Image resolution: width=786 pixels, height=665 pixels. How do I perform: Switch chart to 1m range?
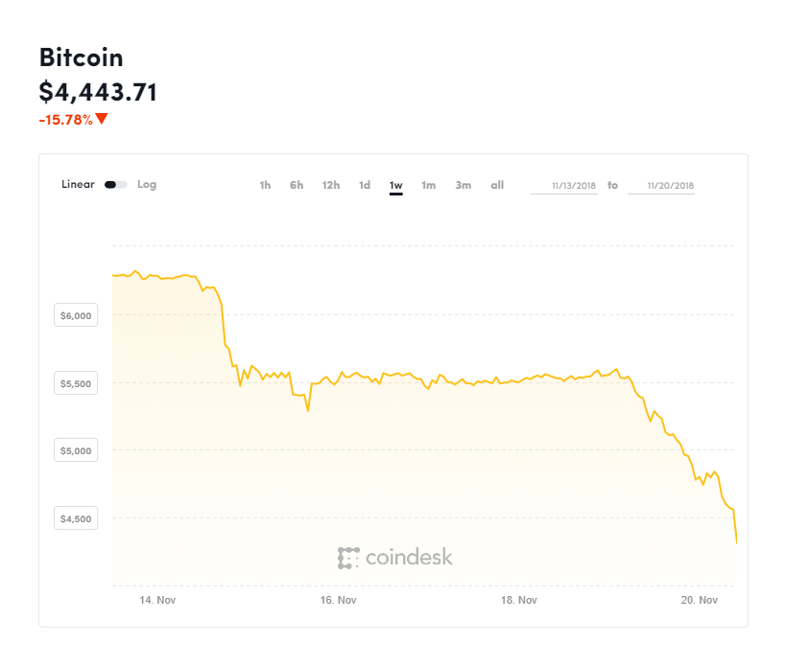[428, 185]
